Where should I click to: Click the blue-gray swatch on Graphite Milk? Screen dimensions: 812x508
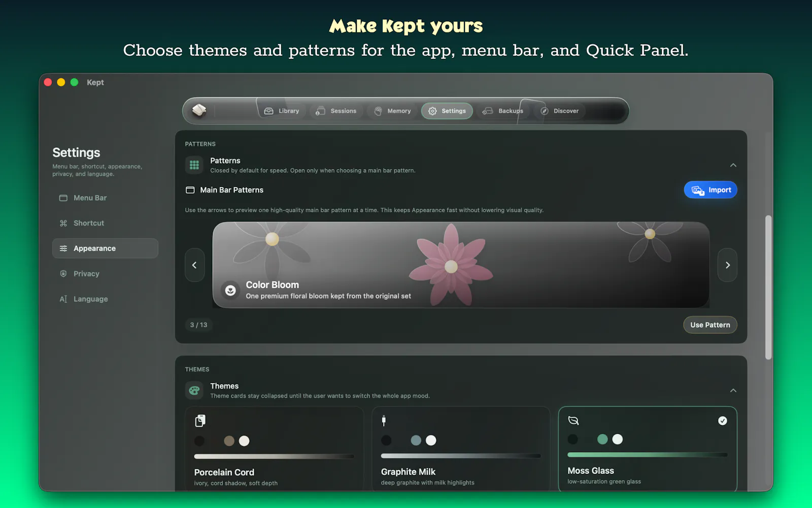tap(416, 440)
